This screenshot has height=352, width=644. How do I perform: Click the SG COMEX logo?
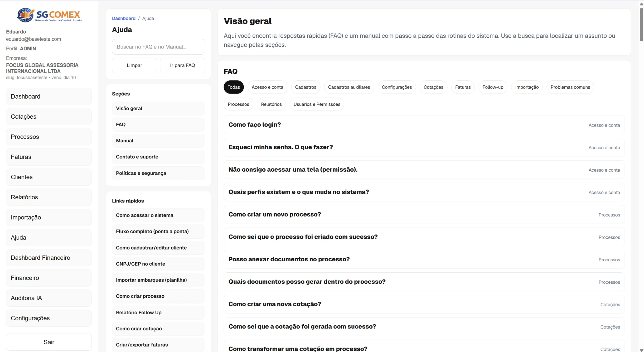click(49, 15)
